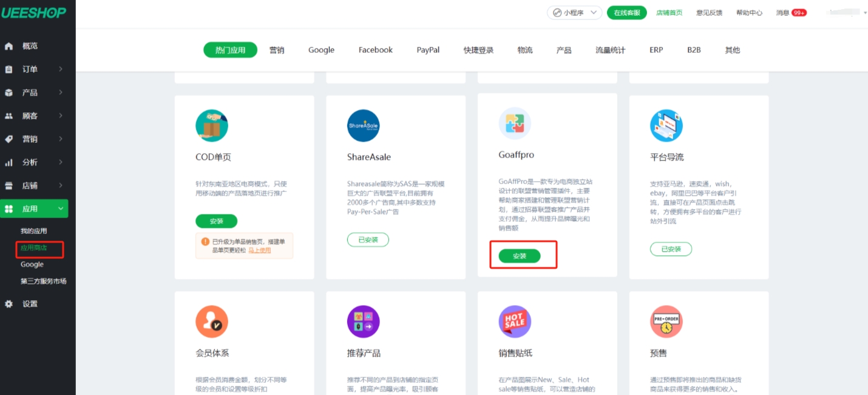Click the Goaffpro puzzle icon
This screenshot has height=395, width=868.
(x=515, y=123)
